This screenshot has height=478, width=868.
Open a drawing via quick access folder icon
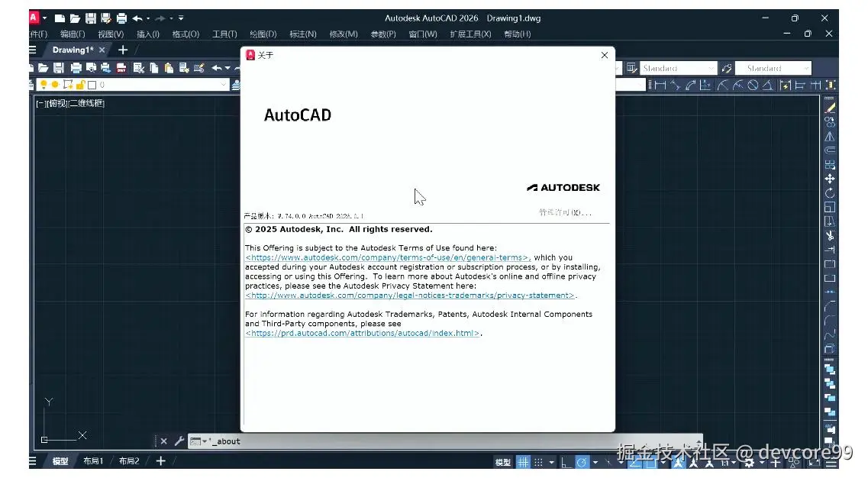click(76, 18)
